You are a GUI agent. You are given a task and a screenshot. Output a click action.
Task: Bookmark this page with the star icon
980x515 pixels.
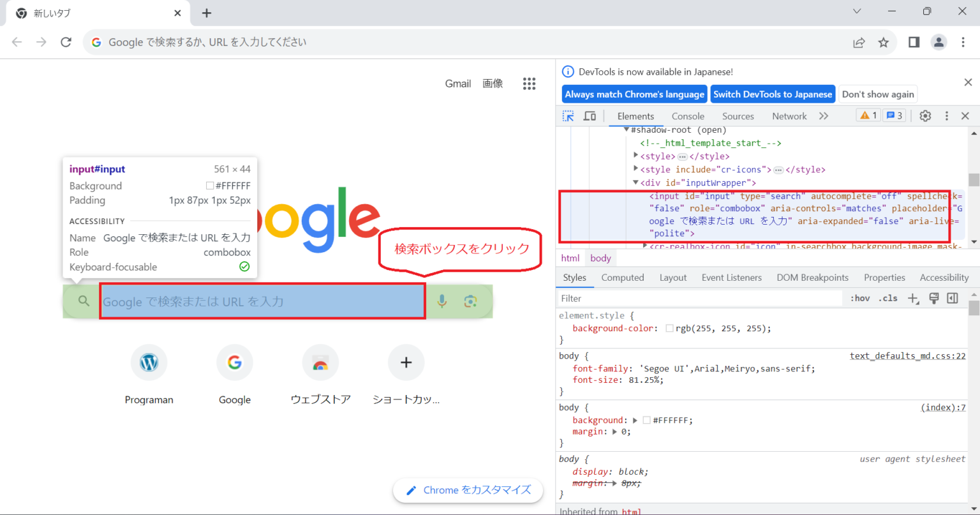(x=884, y=42)
